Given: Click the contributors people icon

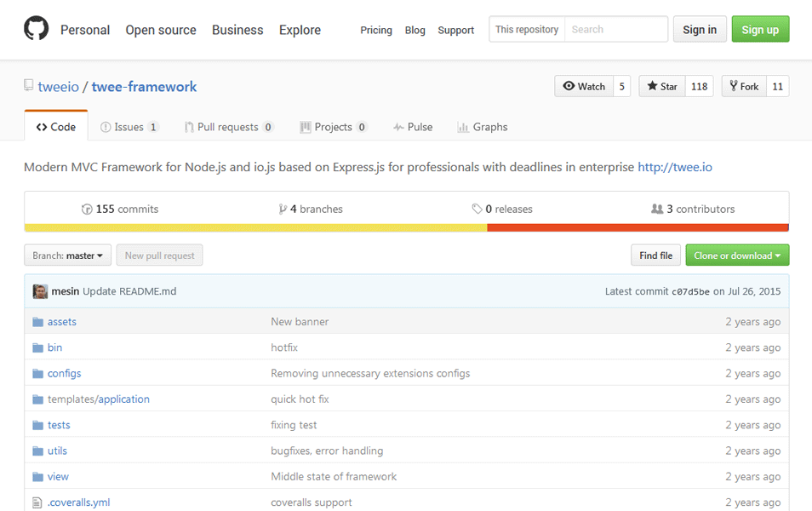Looking at the screenshot, I should point(657,209).
